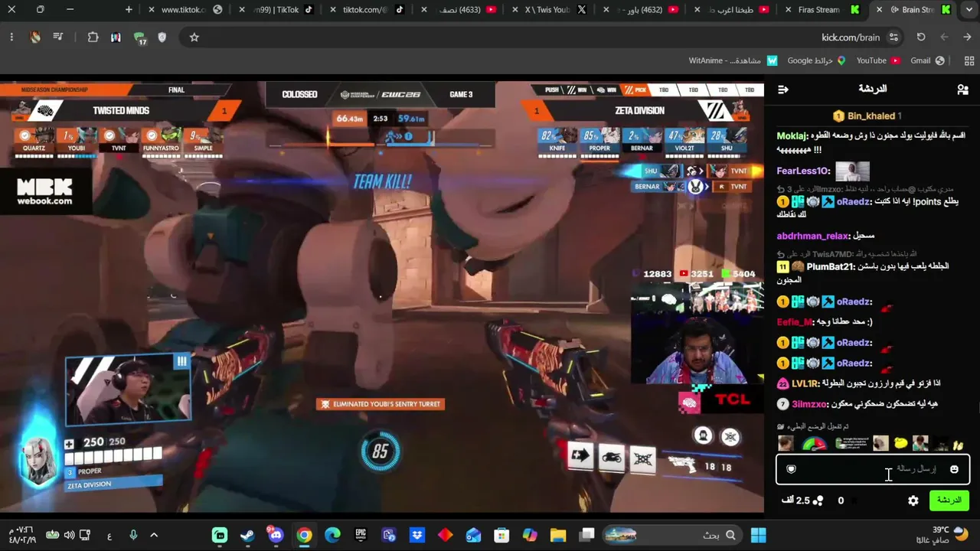The height and width of the screenshot is (551, 980).
Task: Open File Explorer from the taskbar
Action: click(558, 535)
